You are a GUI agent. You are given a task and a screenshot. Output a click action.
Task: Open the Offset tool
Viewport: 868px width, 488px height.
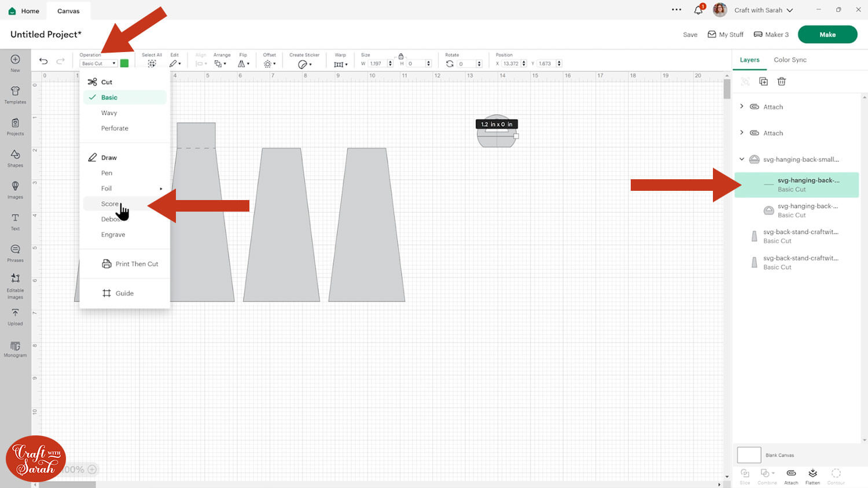pyautogui.click(x=269, y=63)
